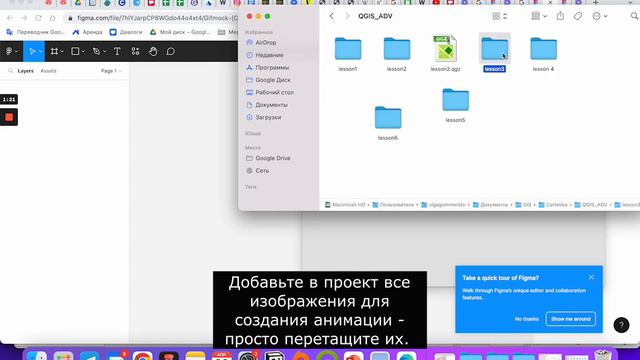Click Show me around button
The image size is (640, 360).
click(571, 319)
